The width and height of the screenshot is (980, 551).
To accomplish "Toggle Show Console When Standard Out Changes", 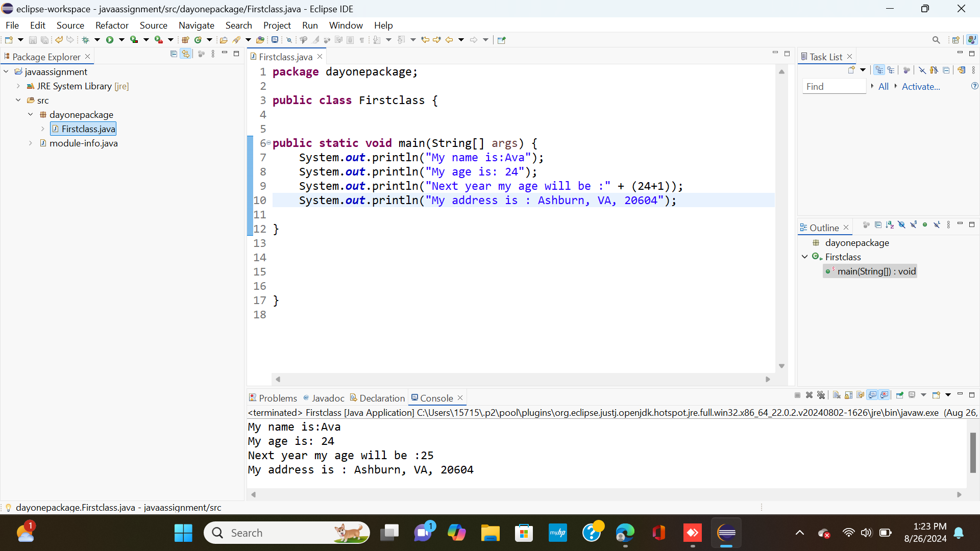I will click(872, 395).
